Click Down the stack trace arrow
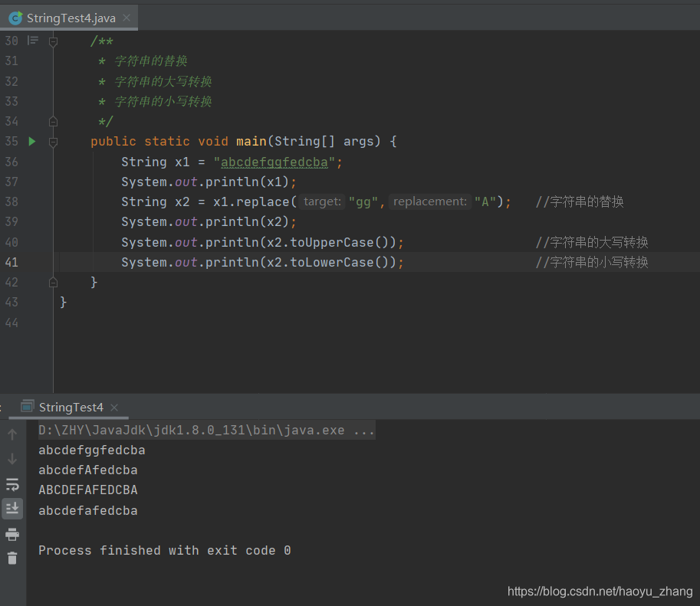 [x=12, y=459]
